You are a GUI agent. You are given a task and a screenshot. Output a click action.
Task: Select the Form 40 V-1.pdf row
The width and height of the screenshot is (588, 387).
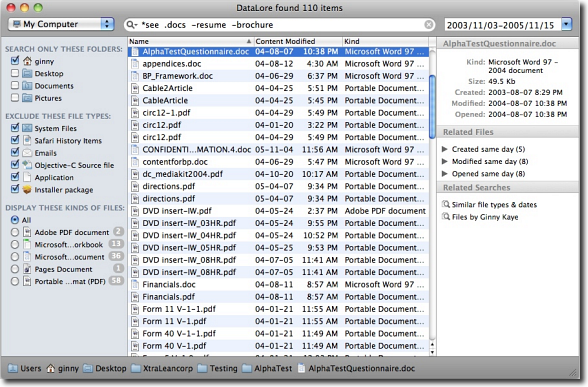tap(278, 346)
